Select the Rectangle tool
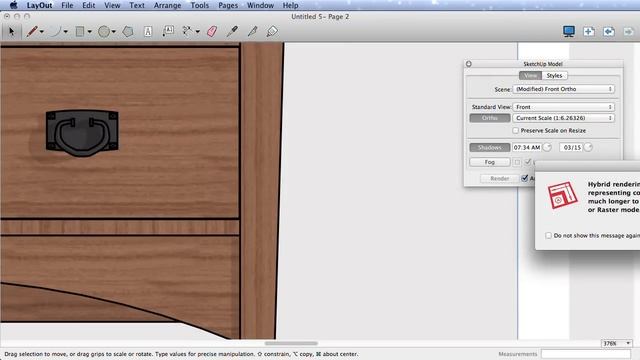Image resolution: width=640 pixels, height=360 pixels. click(80, 31)
